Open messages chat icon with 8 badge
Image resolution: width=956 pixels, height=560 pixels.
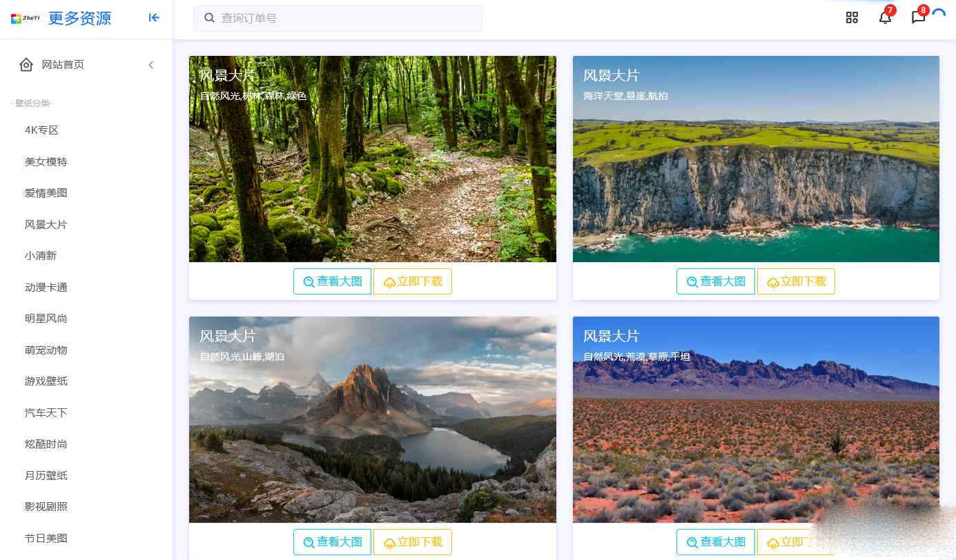pyautogui.click(x=919, y=17)
